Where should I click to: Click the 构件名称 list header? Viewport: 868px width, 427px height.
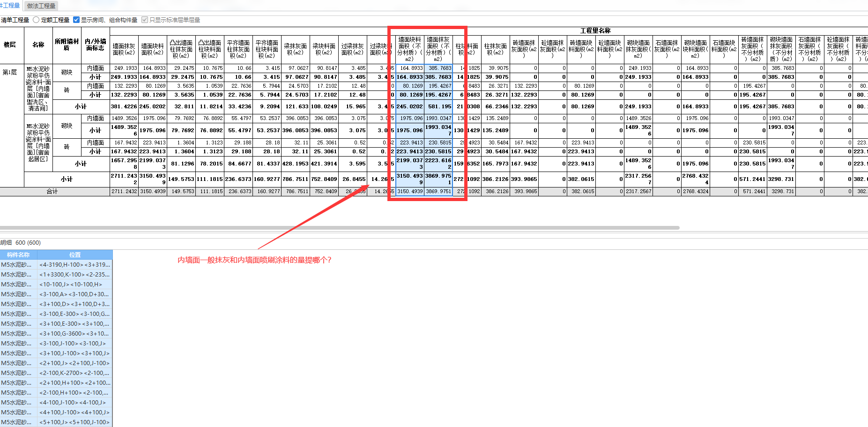point(18,255)
